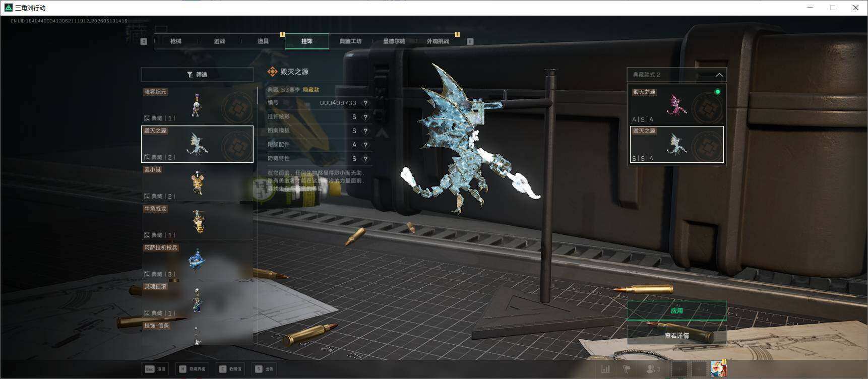The width and height of the screenshot is (868, 379).
Task: Minimize the 三角洲行动 window
Action: click(811, 8)
